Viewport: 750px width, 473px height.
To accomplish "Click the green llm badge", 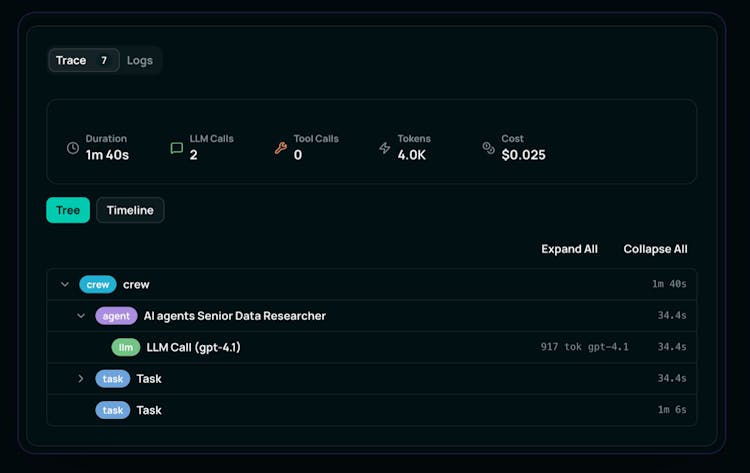I will [126, 347].
